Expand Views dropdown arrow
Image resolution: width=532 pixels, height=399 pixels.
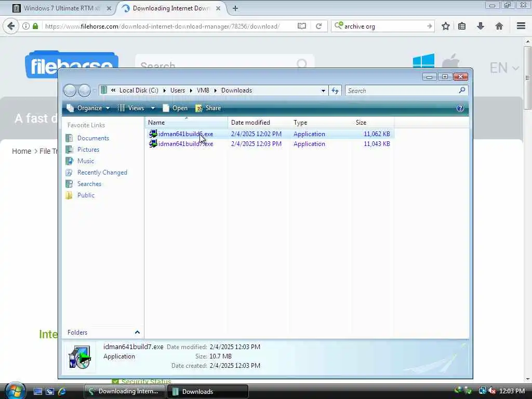tap(153, 108)
